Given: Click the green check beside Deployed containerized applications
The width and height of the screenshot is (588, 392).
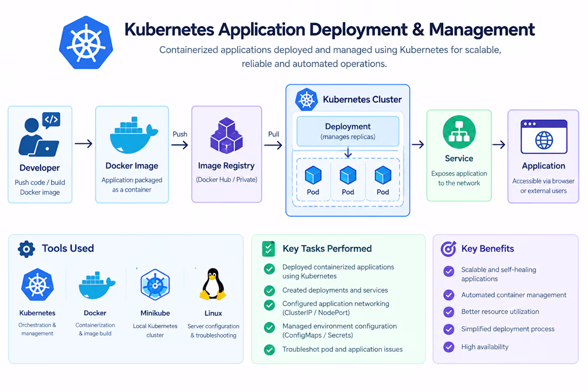Looking at the screenshot, I should (x=269, y=269).
